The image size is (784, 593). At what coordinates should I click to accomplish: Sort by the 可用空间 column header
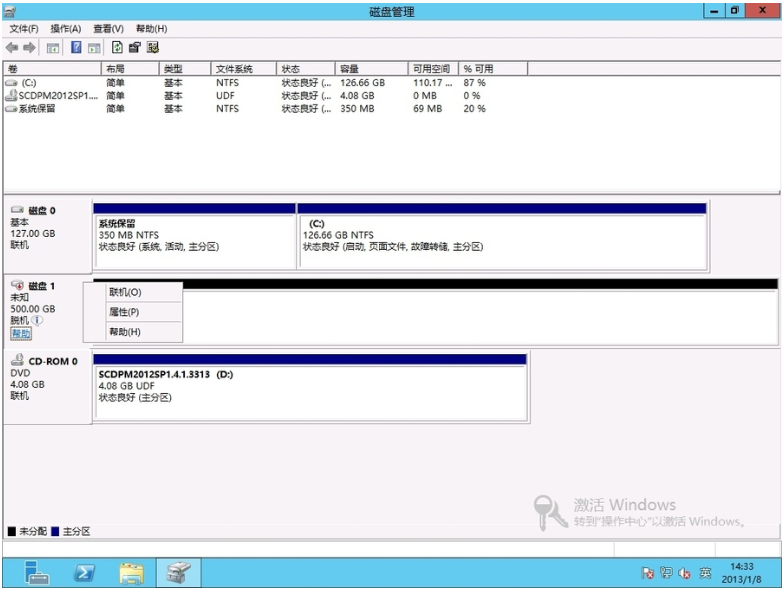click(434, 68)
